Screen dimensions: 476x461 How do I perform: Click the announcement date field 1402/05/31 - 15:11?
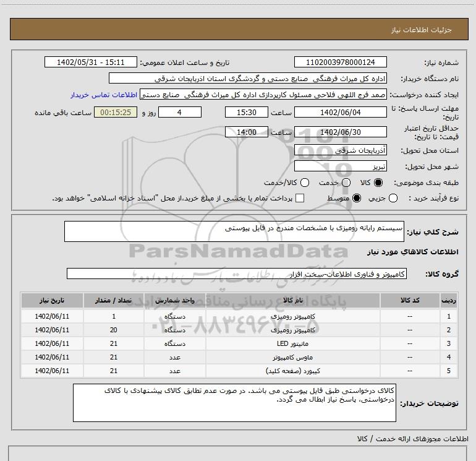click(91, 62)
